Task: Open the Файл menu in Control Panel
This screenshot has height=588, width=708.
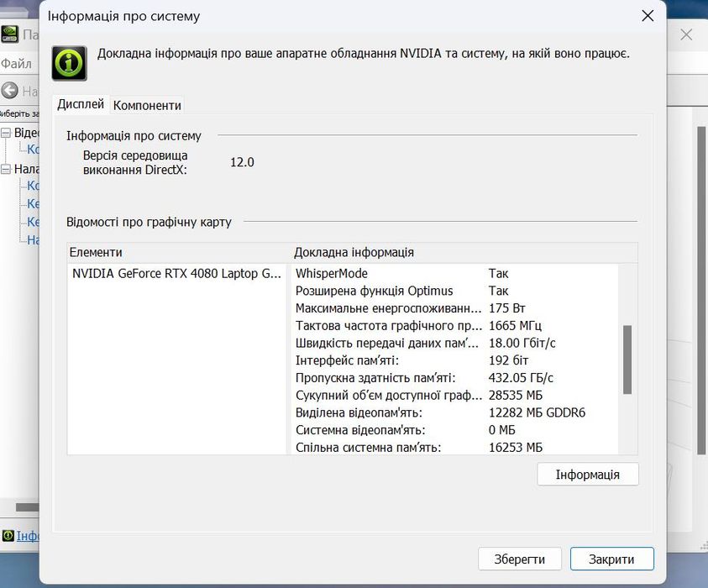Action: tap(16, 63)
